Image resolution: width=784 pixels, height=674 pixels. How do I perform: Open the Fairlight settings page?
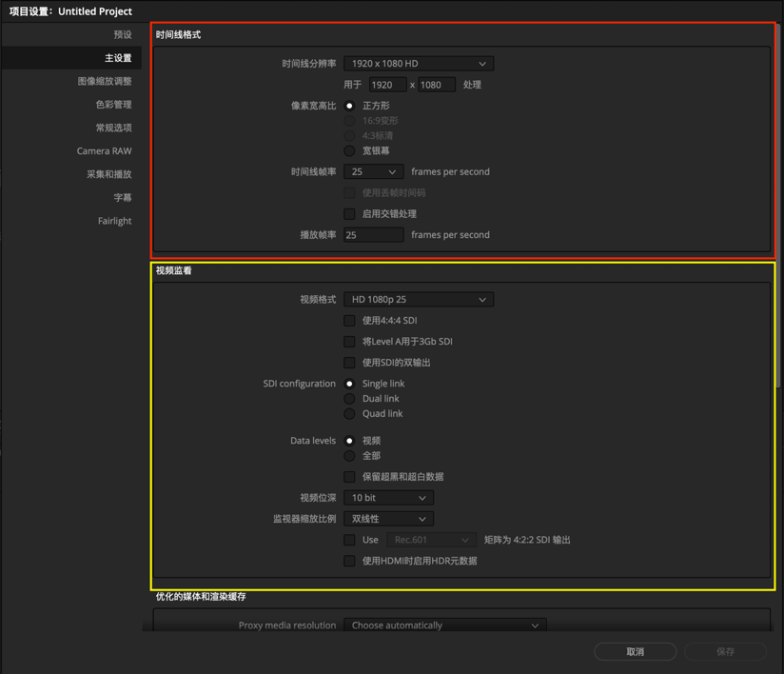(114, 220)
